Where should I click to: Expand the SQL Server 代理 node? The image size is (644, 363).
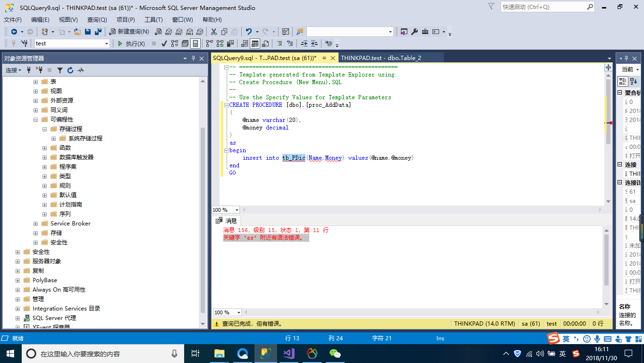point(17,318)
